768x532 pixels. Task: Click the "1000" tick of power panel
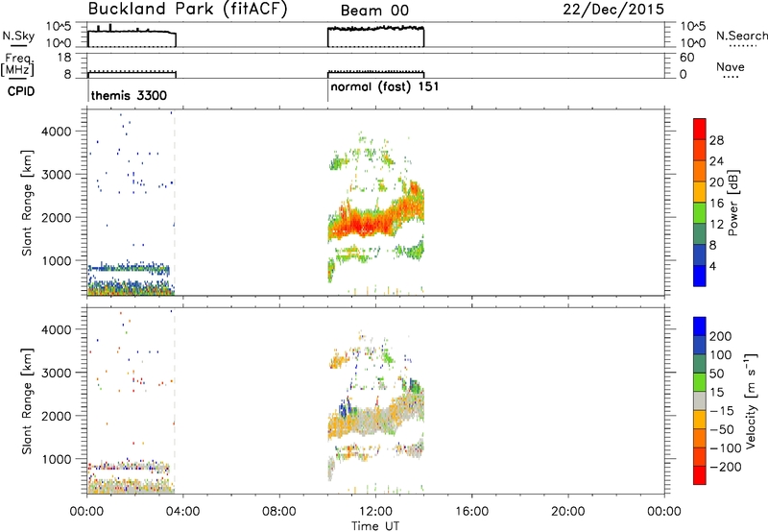click(57, 260)
